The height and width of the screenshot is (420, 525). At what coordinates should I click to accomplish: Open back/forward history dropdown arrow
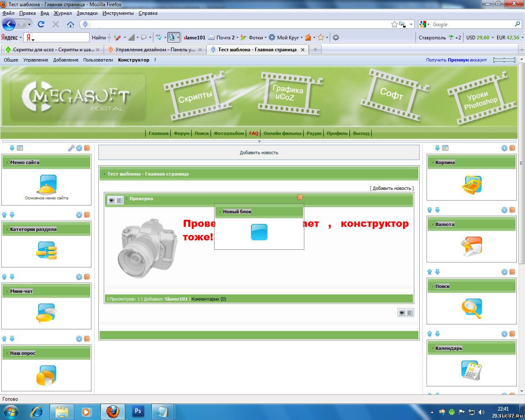(30, 25)
